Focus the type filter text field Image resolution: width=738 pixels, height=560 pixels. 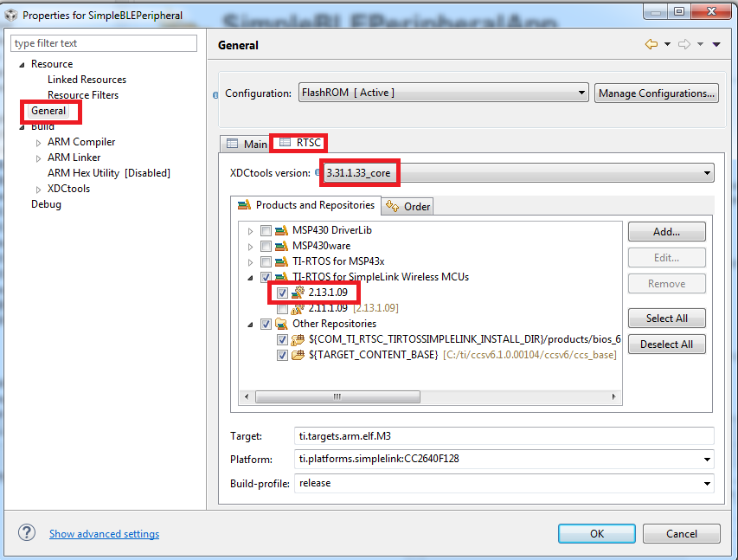[104, 43]
